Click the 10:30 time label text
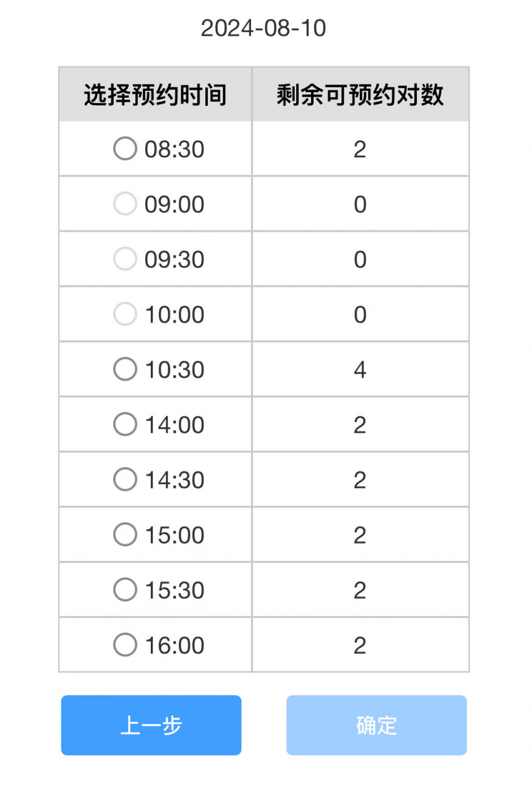The height and width of the screenshot is (804, 532). pos(175,370)
